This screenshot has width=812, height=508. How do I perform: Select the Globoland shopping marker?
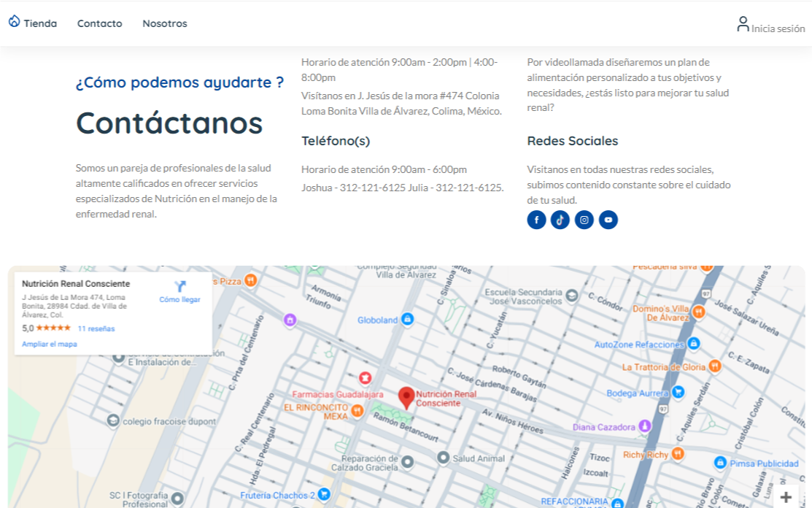tap(408, 319)
